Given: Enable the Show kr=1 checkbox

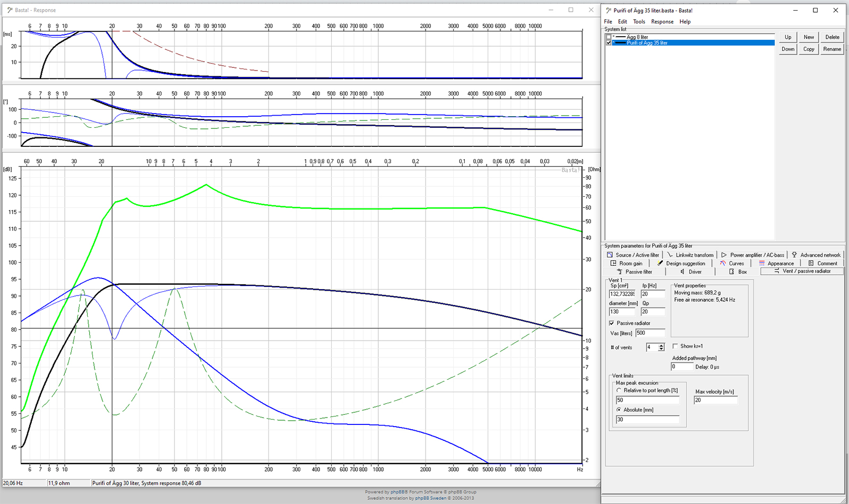Looking at the screenshot, I should pyautogui.click(x=675, y=346).
